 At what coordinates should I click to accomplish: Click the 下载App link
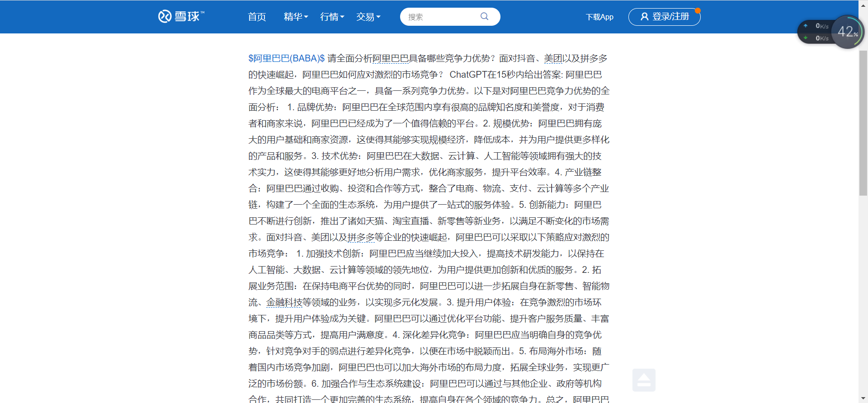[x=599, y=17]
